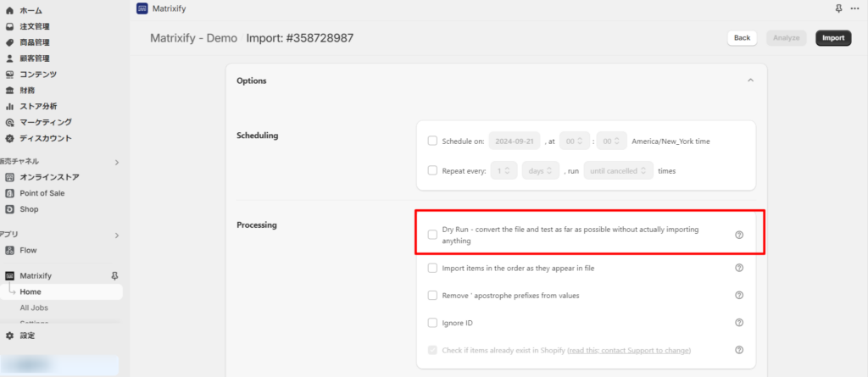This screenshot has height=377, width=868.
Task: Click the settings gear icon (設定)
Action: coord(9,335)
